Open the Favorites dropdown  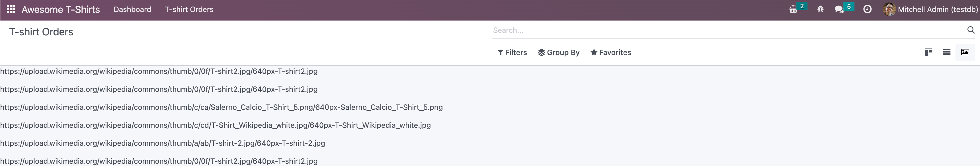[611, 52]
